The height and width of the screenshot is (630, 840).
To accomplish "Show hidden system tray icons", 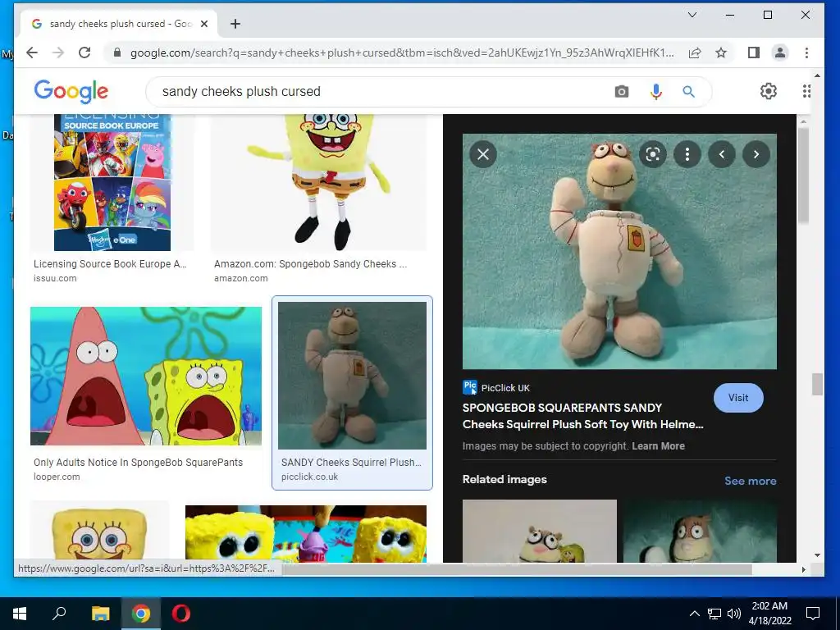I will (x=694, y=614).
